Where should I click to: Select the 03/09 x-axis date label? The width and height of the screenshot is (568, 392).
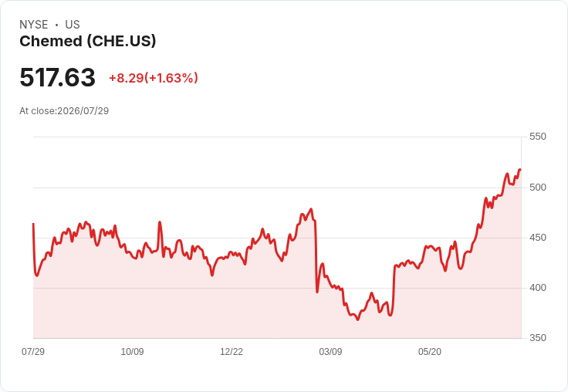[x=330, y=351]
